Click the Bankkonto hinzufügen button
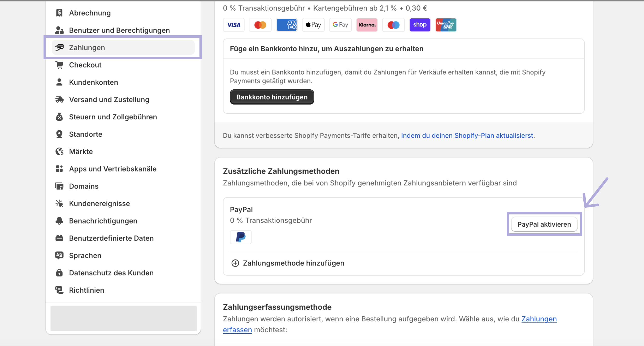 pos(272,97)
